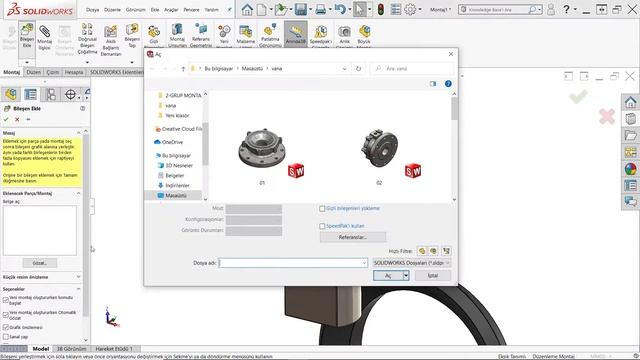The height and width of the screenshot is (360, 640).
Task: Click the Referanslar... button
Action: pos(353,237)
